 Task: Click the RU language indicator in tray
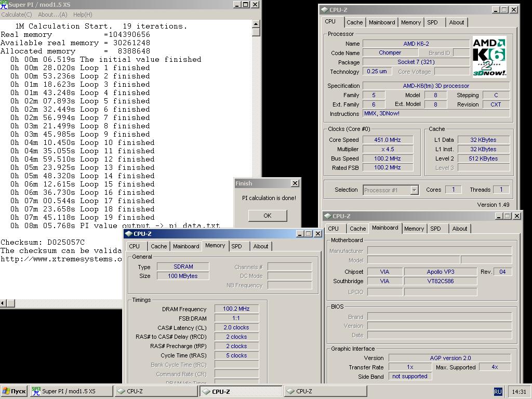[x=498, y=392]
